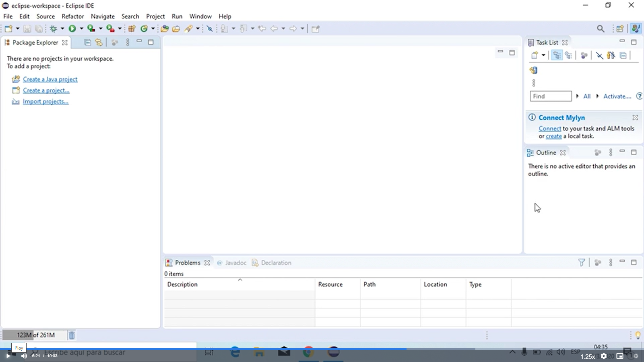Sort Problems by Description column header
Screen dimensions: 644x362
[239, 284]
